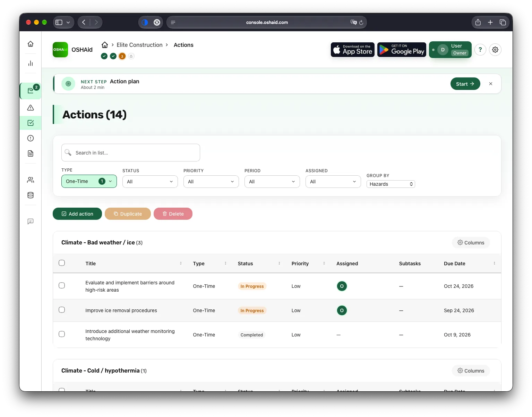The height and width of the screenshot is (417, 532).
Task: Click the home icon in the breadcrumb
Action: click(105, 45)
